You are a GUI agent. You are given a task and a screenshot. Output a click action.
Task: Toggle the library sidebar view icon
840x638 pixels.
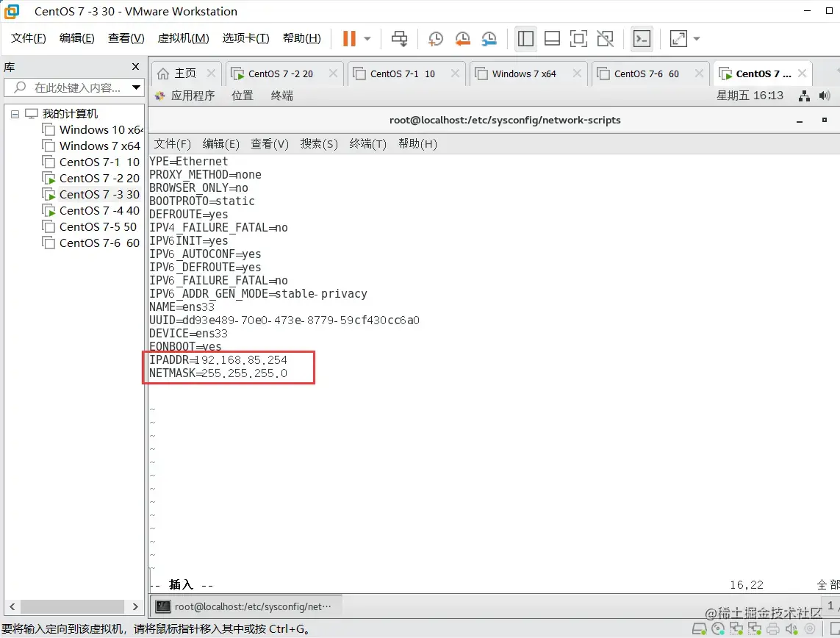click(x=525, y=38)
